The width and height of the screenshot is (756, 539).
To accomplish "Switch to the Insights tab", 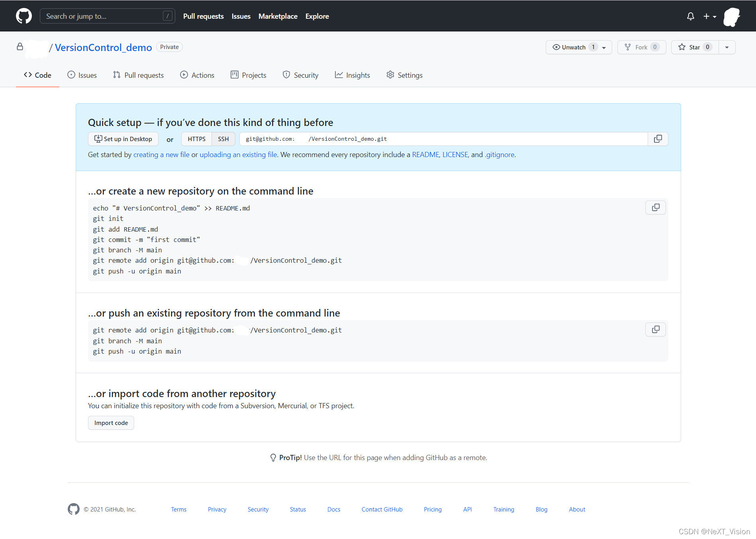I will [x=353, y=75].
